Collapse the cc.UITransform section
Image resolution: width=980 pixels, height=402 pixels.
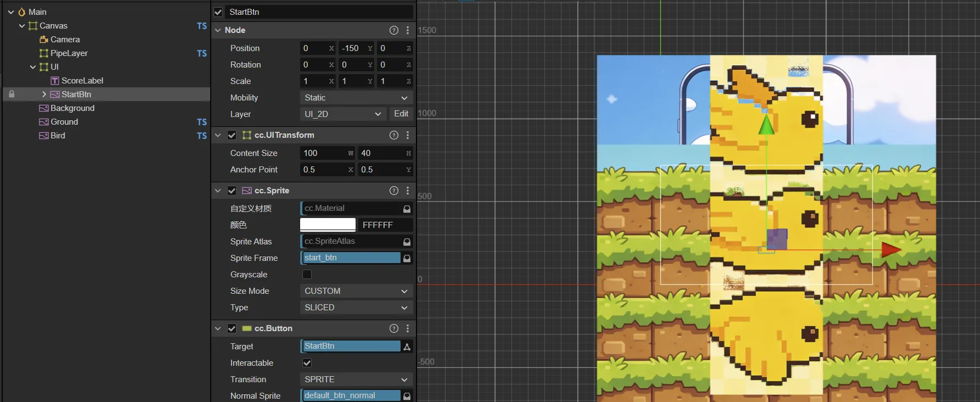[x=218, y=135]
